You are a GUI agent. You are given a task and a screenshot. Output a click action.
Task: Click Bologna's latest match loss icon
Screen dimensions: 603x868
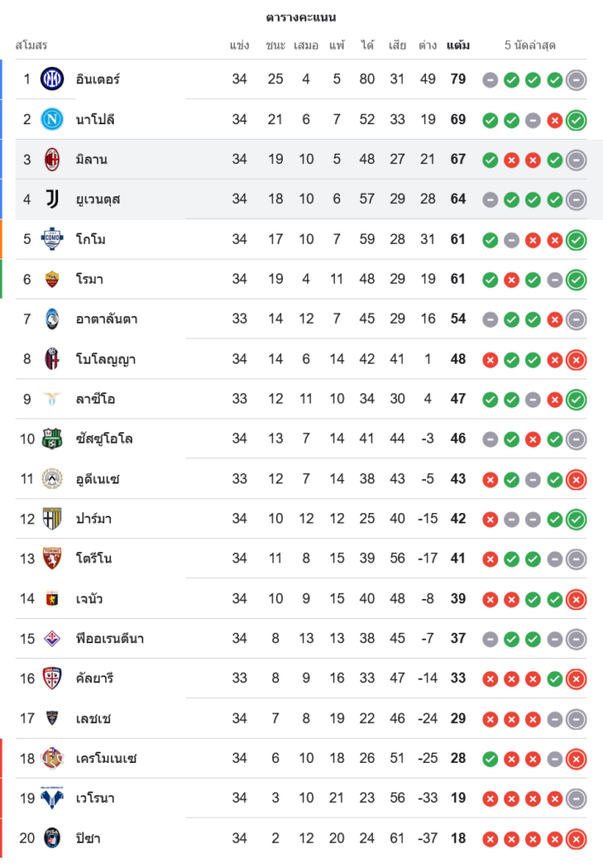point(576,359)
